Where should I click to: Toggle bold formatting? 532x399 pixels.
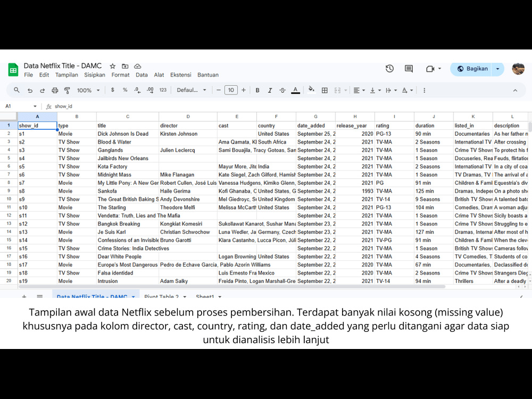click(x=257, y=90)
